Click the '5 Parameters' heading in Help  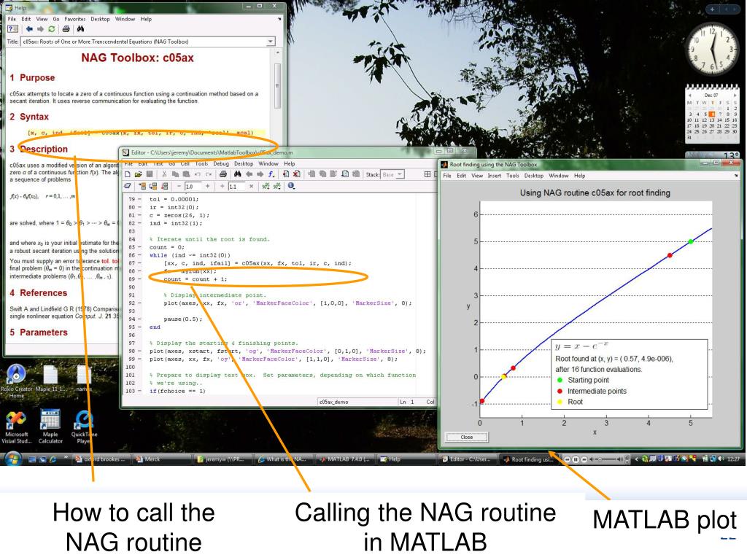point(39,332)
